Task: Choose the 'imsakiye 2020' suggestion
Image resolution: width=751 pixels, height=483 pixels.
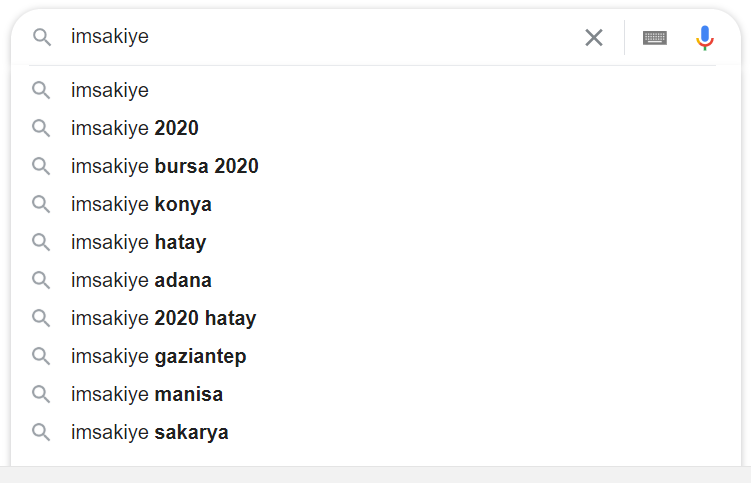Action: 376,128
